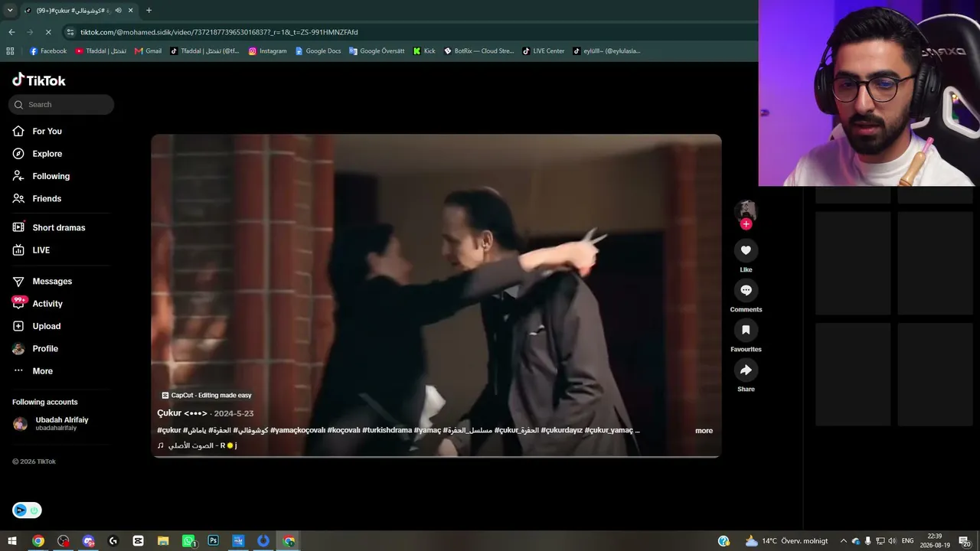Go to the For You feed
This screenshot has height=551, width=980.
37,131
